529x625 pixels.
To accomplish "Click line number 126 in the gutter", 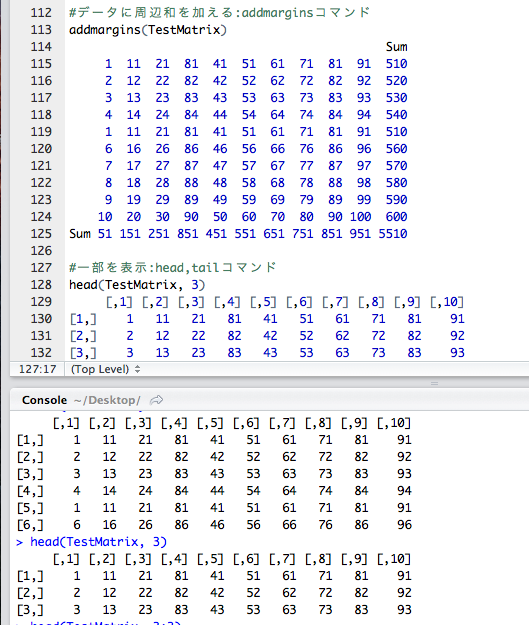I will pyautogui.click(x=41, y=251).
